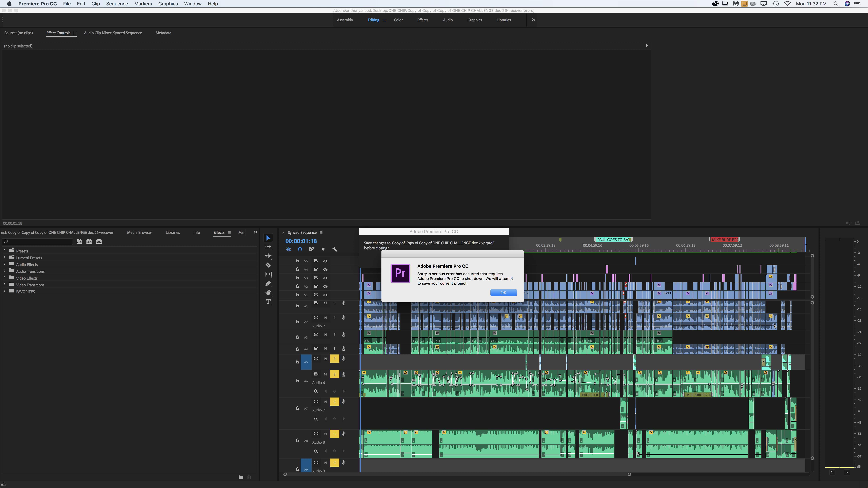Filter effects by Accelerated Effects icon

(79, 241)
